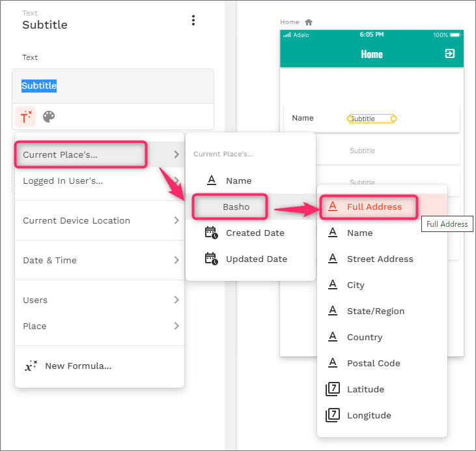Click the formula icon next to New Formula
The image size is (476, 451).
point(31,366)
